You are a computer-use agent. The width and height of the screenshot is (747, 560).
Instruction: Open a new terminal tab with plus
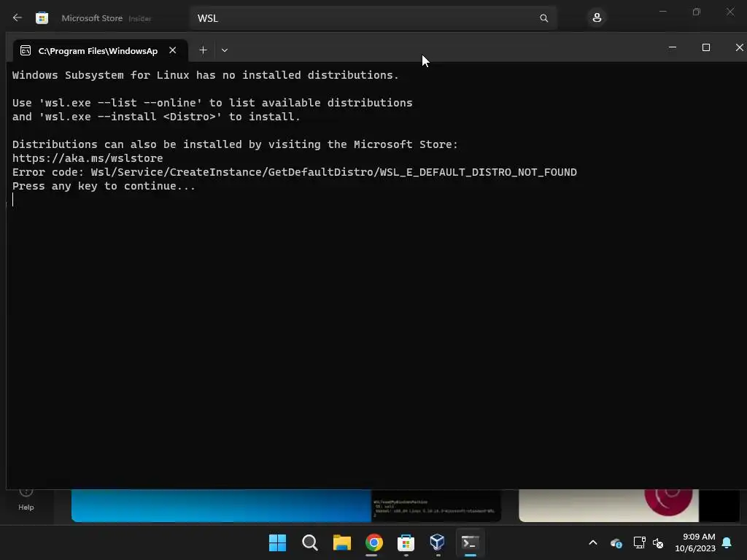203,50
